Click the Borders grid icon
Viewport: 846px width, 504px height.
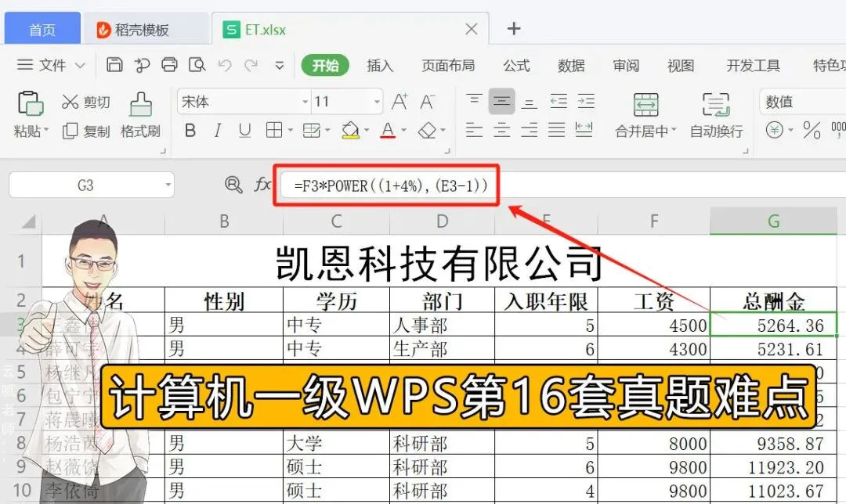tap(274, 130)
